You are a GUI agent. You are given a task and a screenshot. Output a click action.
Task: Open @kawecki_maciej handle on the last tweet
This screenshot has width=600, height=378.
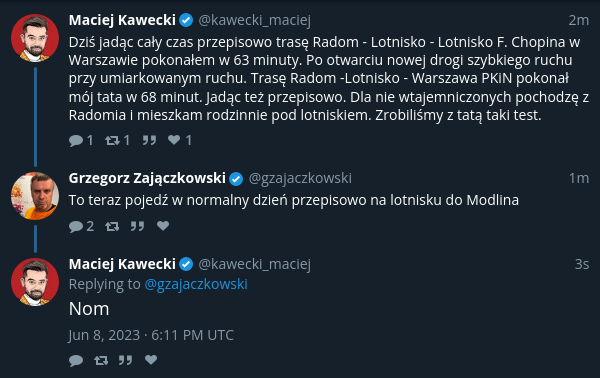click(x=254, y=264)
